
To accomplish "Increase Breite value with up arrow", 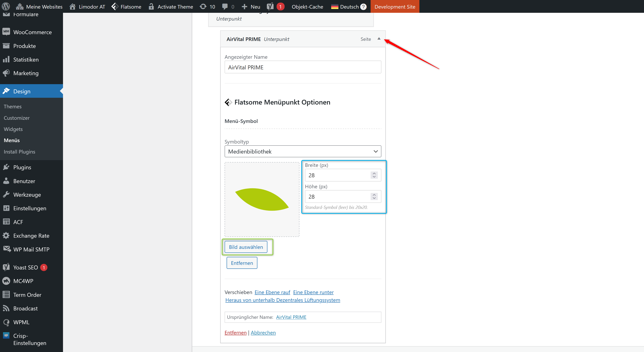I will click(x=374, y=173).
